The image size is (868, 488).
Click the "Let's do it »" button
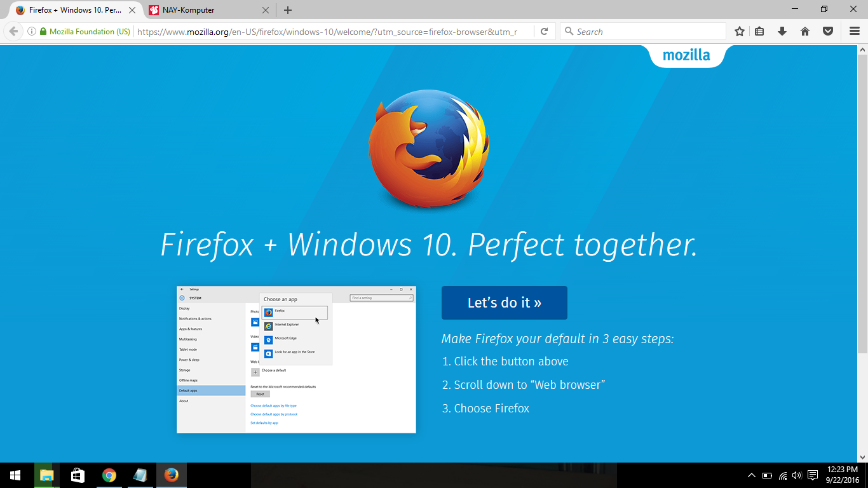[x=504, y=302]
